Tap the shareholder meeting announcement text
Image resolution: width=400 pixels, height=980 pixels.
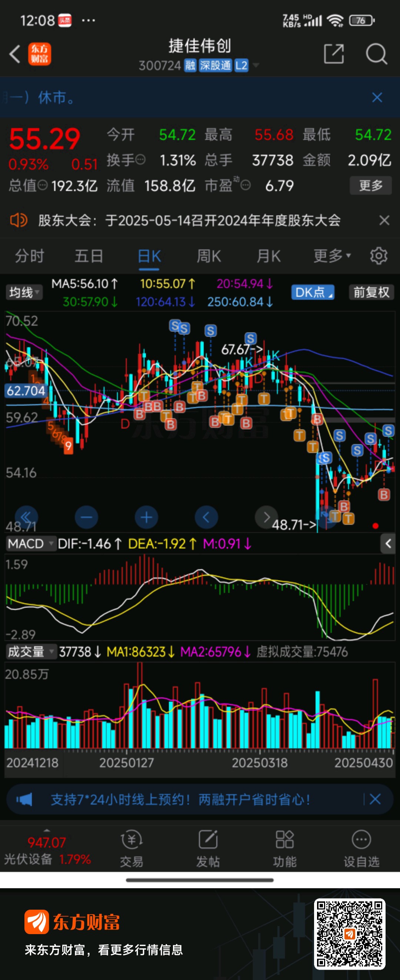click(189, 220)
